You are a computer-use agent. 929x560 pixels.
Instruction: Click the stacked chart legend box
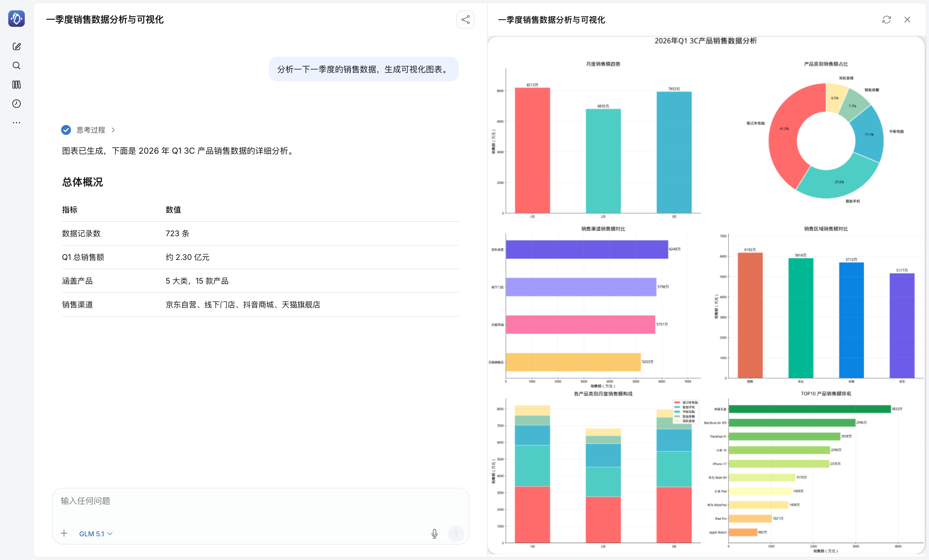tap(686, 412)
